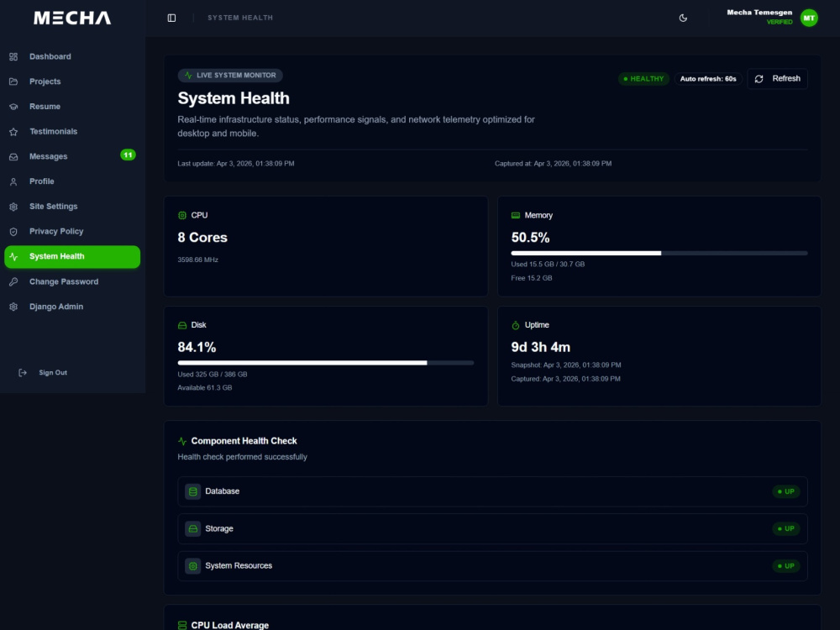Click the Privacy Policy shield icon

[x=13, y=232]
